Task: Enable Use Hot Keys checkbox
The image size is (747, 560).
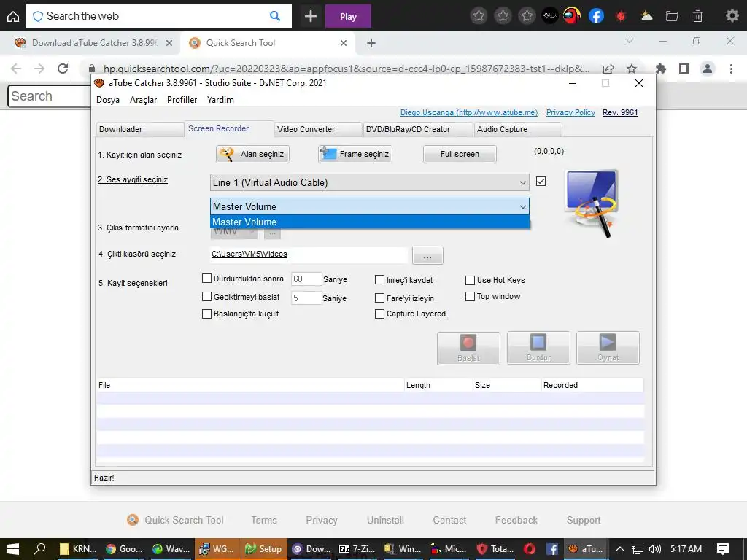Action: pyautogui.click(x=471, y=280)
